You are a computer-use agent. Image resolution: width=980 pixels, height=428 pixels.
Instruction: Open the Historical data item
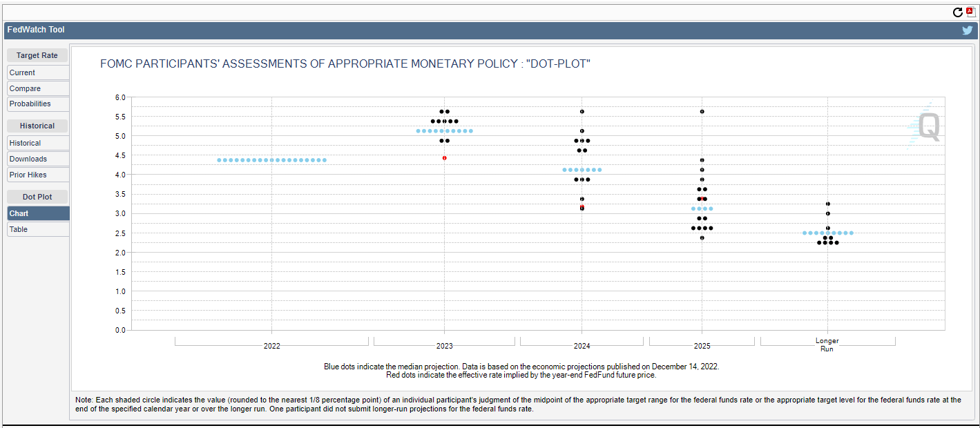pyautogui.click(x=38, y=143)
